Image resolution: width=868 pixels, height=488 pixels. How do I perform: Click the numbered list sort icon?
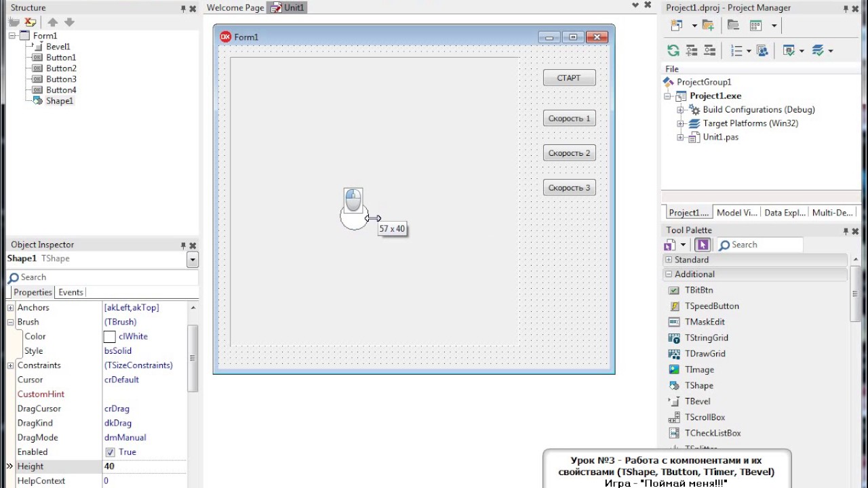point(736,51)
